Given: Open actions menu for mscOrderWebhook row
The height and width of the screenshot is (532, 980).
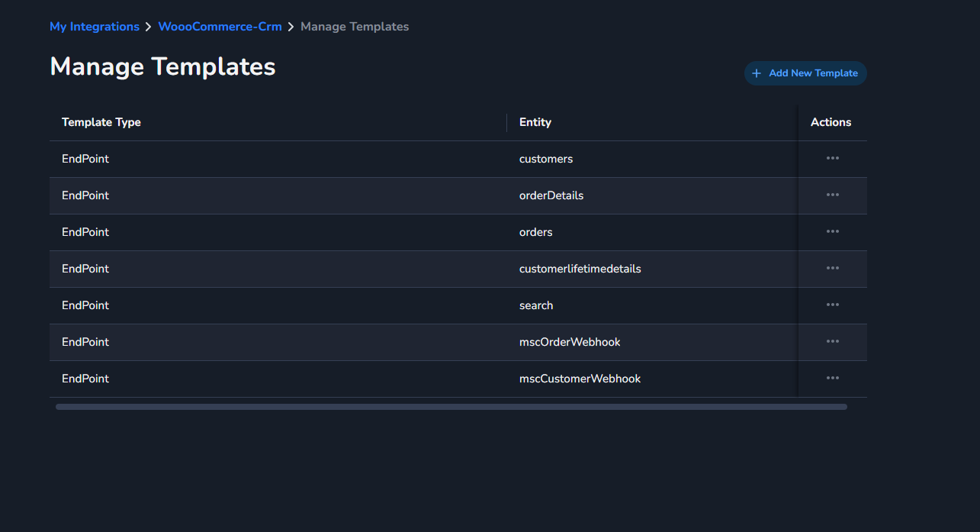Looking at the screenshot, I should [832, 341].
